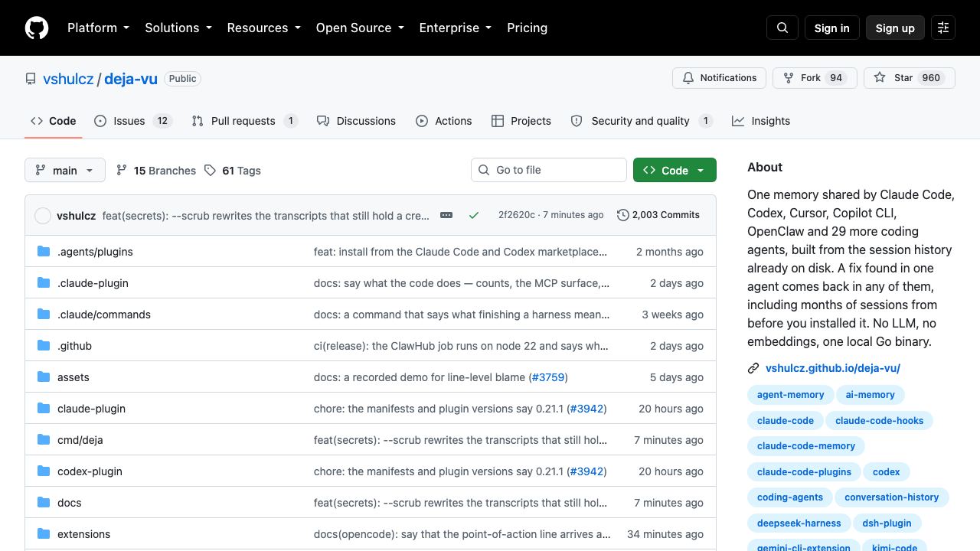
Task: Open the Platform dropdown menu
Action: [98, 28]
